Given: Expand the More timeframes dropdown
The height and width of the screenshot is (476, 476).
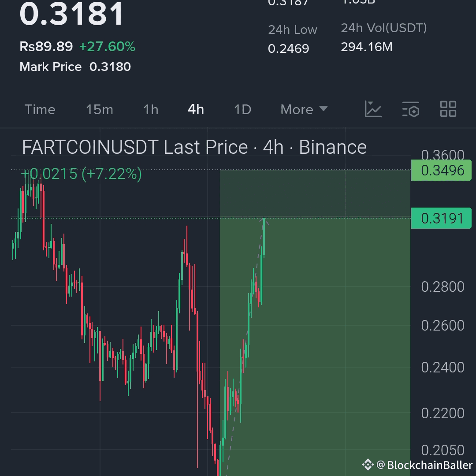Looking at the screenshot, I should pos(304,109).
